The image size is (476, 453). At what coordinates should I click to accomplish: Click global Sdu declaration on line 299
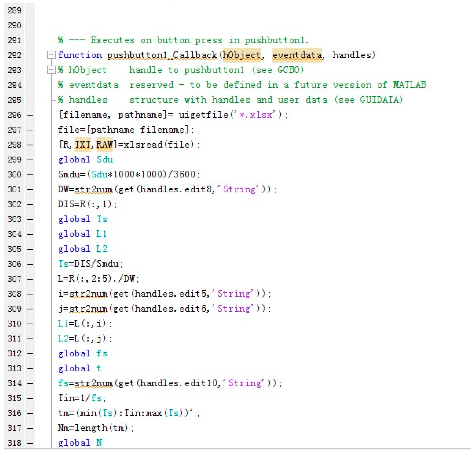click(85, 160)
